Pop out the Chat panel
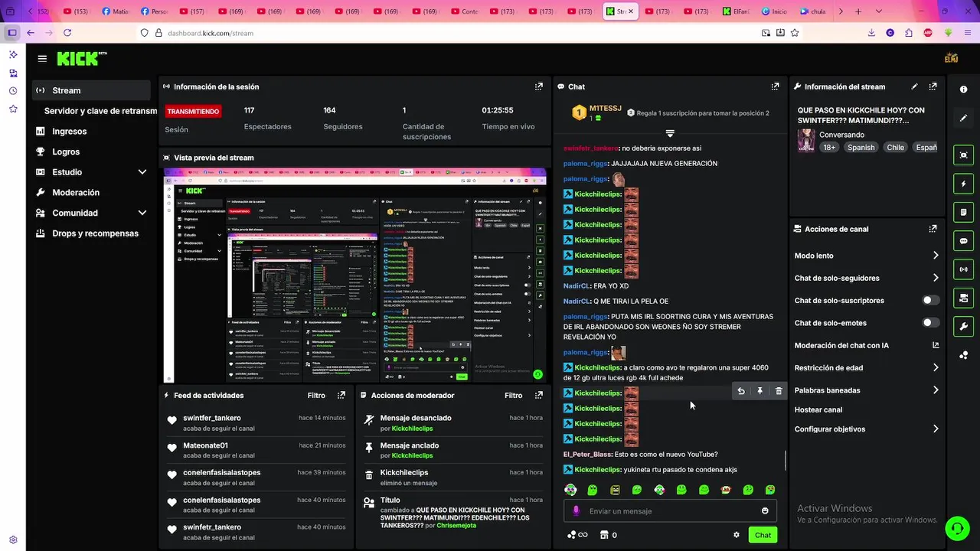 tap(775, 87)
